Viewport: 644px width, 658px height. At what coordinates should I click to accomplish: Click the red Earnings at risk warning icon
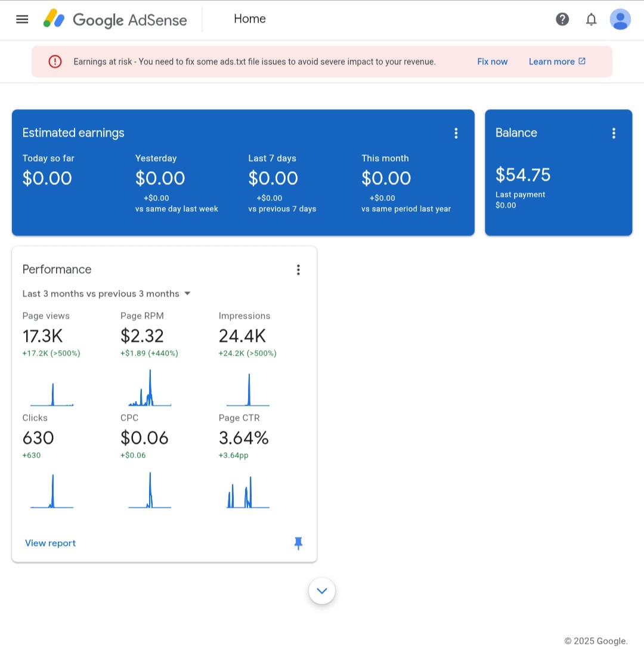(x=55, y=61)
